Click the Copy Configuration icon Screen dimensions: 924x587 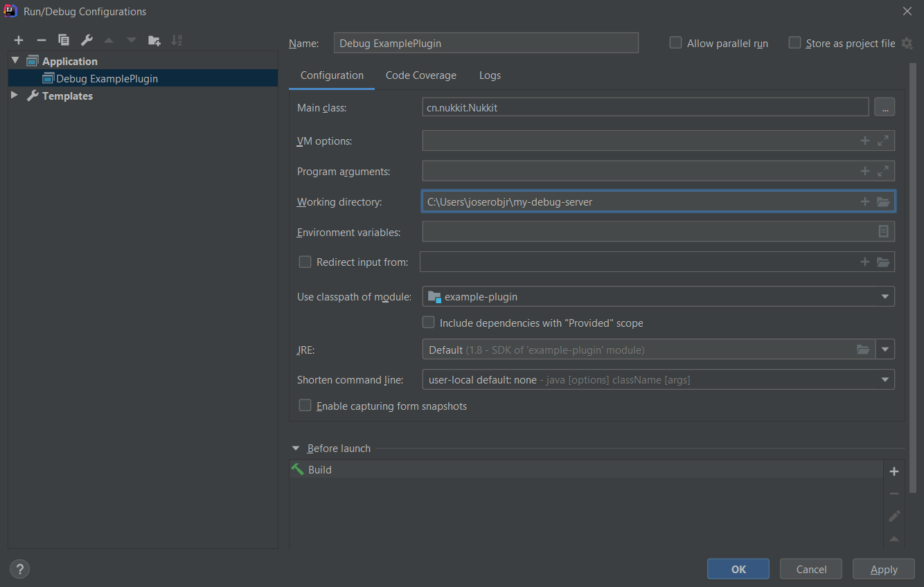(64, 40)
